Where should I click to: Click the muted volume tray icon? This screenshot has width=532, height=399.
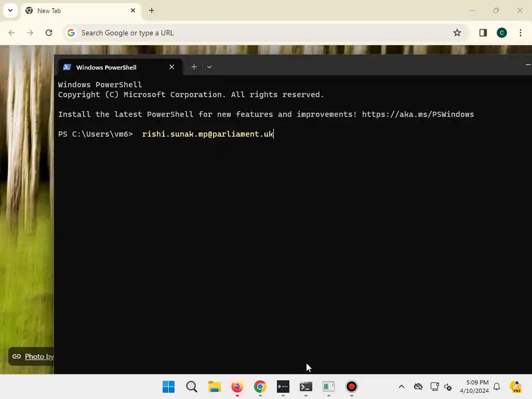click(447, 387)
